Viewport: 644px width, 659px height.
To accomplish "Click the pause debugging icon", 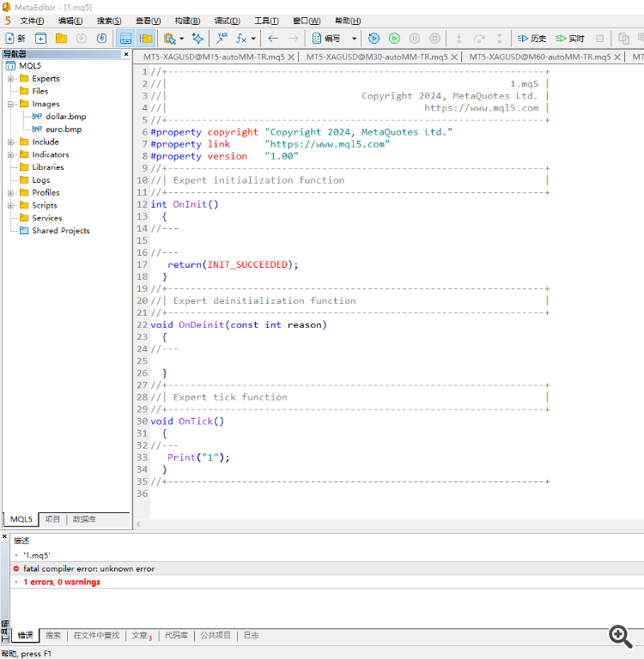I will pyautogui.click(x=415, y=39).
